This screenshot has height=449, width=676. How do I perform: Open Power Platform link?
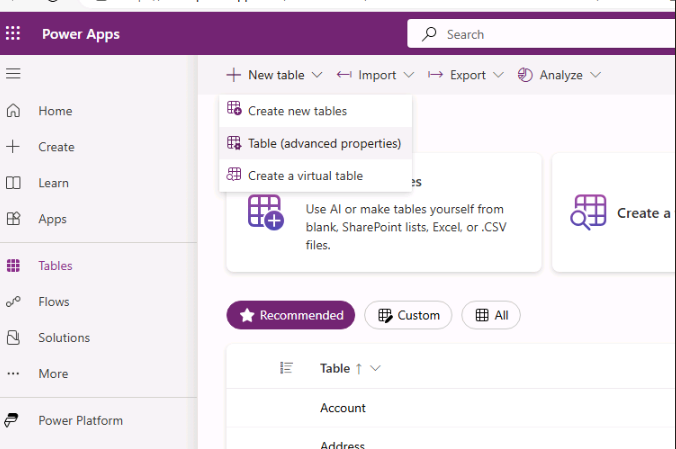(81, 420)
